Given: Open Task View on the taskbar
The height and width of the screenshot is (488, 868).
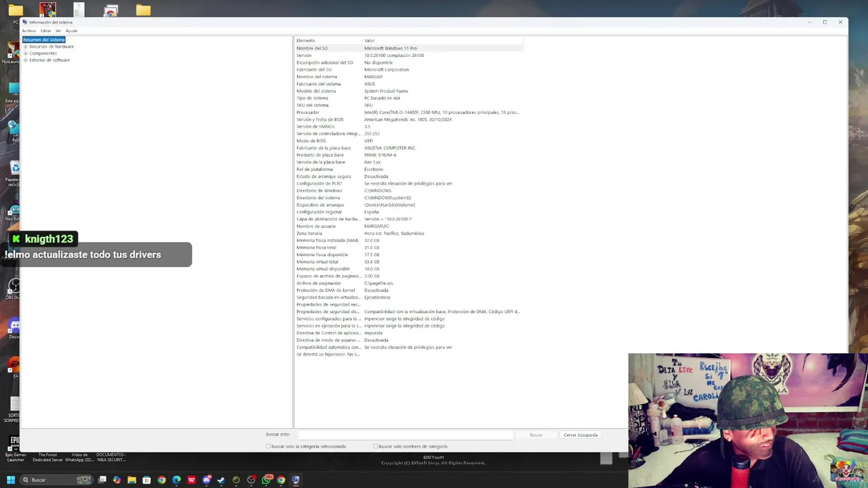Looking at the screenshot, I should coord(102,480).
